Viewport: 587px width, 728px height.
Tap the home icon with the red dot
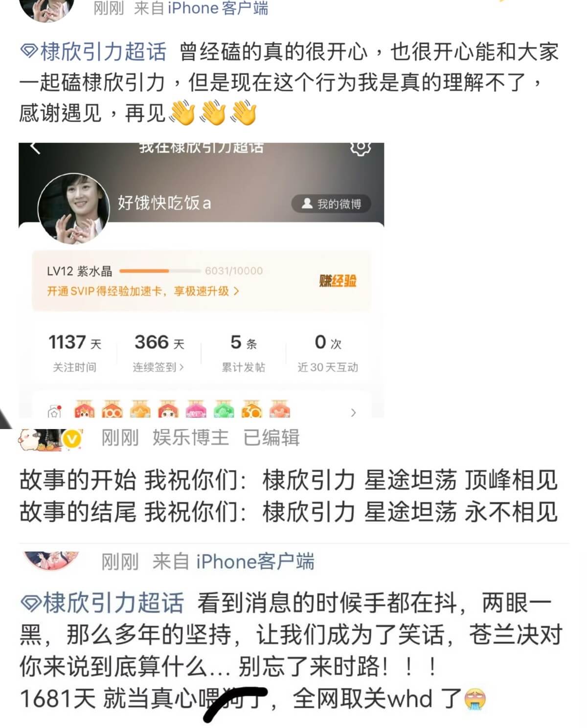(x=54, y=411)
